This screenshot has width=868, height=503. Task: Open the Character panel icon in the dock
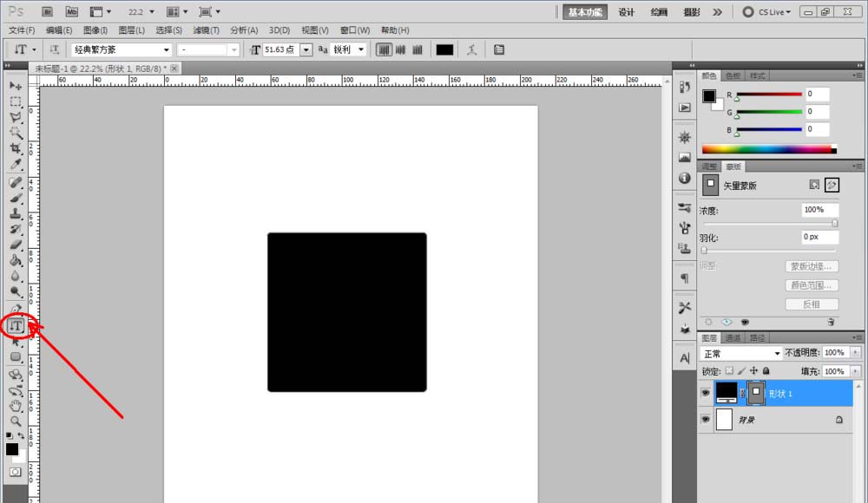685,358
